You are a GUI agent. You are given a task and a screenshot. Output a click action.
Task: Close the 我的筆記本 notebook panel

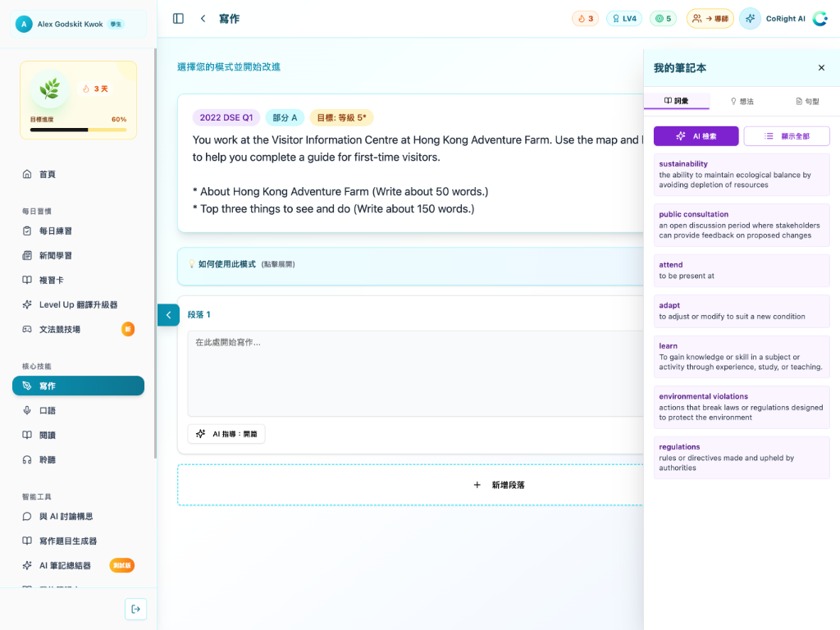821,67
